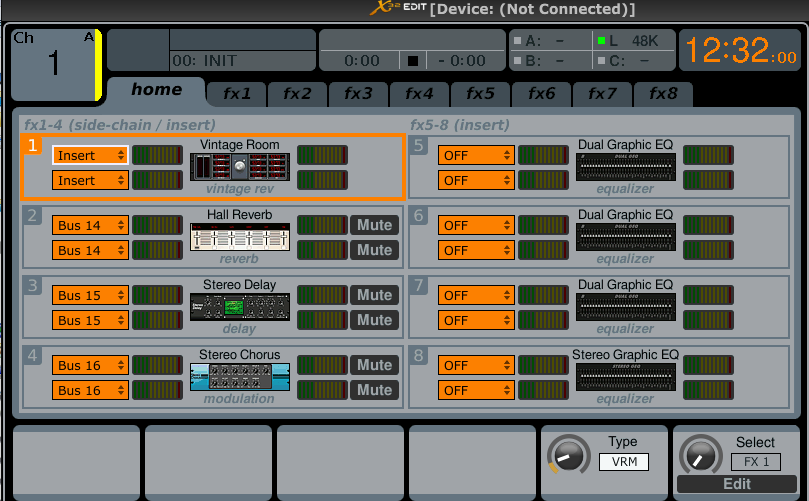Switch to the fx7 tab
This screenshot has width=809, height=501.
pyautogui.click(x=602, y=94)
